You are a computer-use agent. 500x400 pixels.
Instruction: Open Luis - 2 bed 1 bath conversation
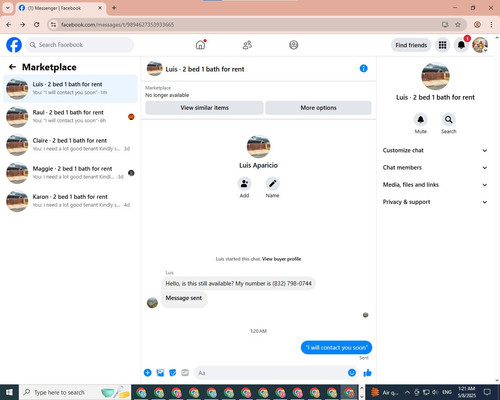pos(70,89)
